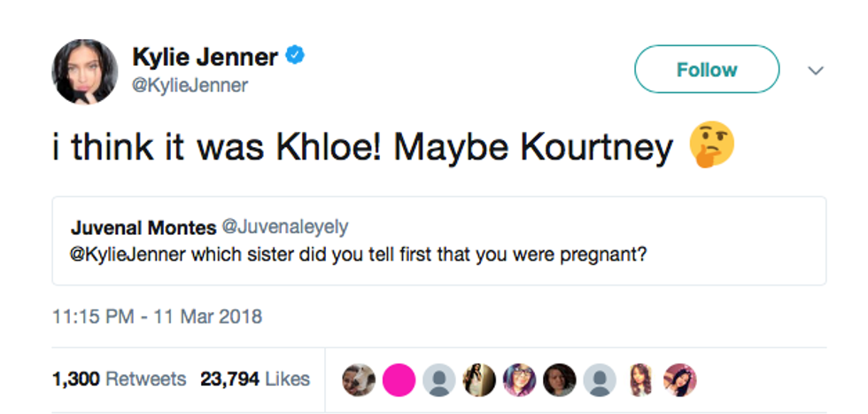This screenshot has height=414, width=868.
Task: Click the first gray default-silhouette liker avatar
Action: [439, 380]
